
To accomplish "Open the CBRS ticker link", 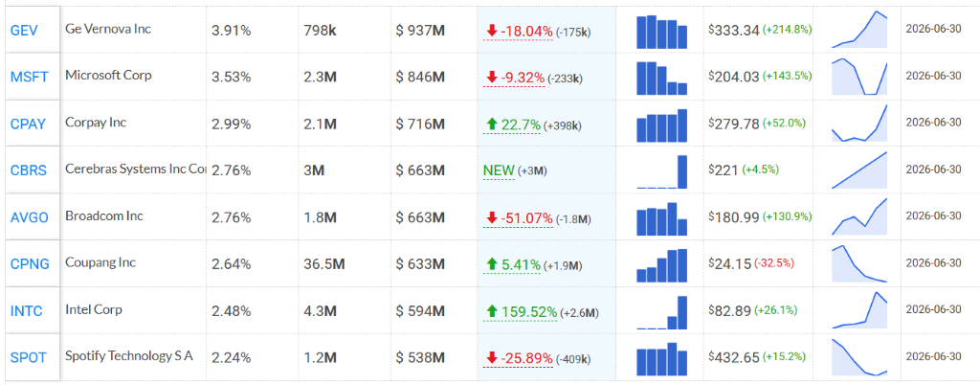I will (29, 170).
